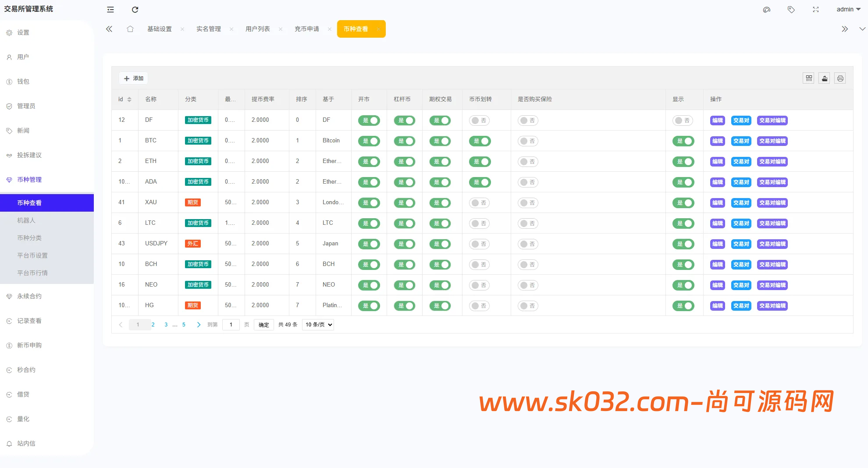The height and width of the screenshot is (468, 868).
Task: Close the 用户列表 tab
Action: tap(281, 29)
